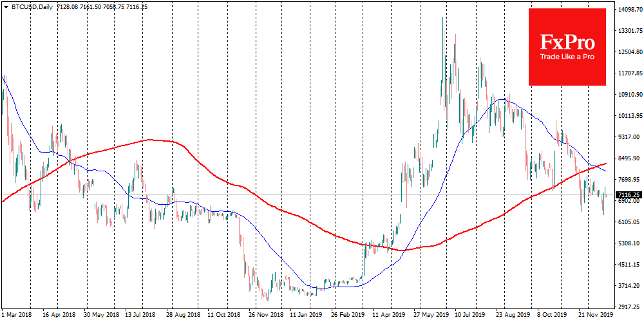Click the 5308.10 price axis label
This screenshot has width=644, height=322.
(629, 243)
